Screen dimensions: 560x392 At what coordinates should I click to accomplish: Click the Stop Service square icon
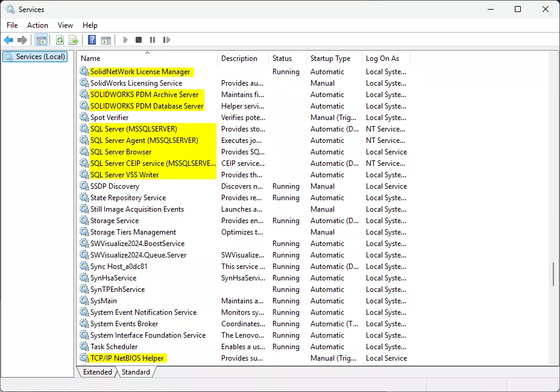click(139, 40)
